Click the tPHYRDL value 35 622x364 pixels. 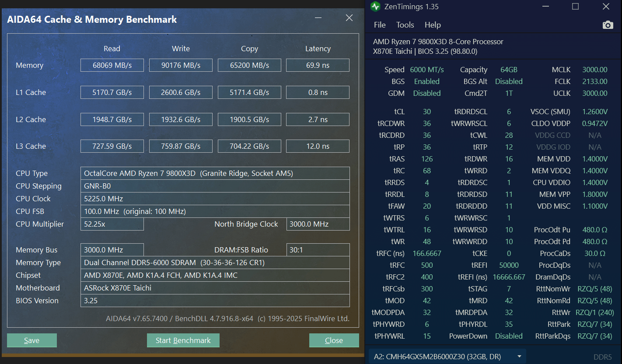point(509,324)
